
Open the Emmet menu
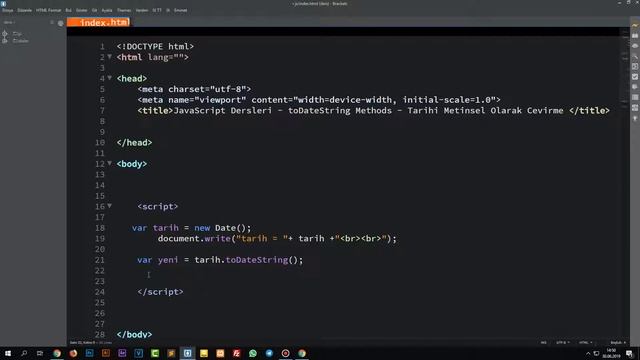click(180, 10)
